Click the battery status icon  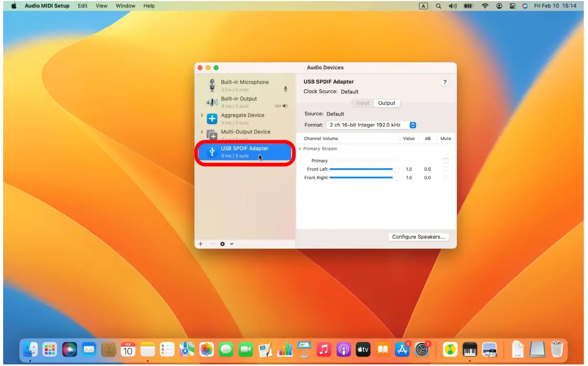tap(469, 6)
